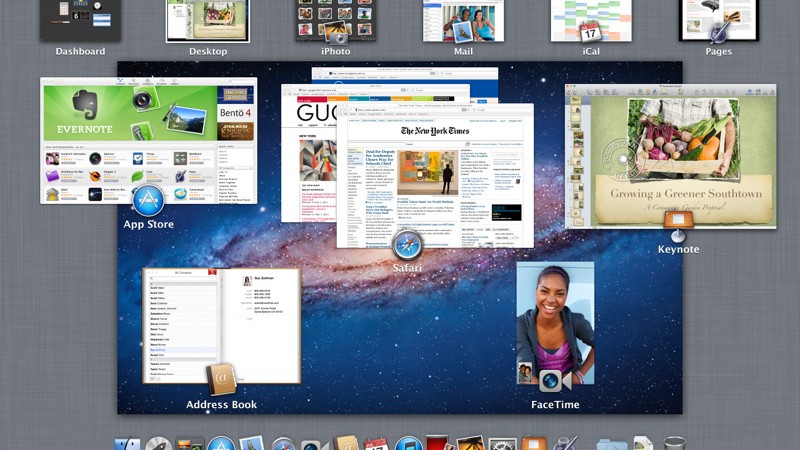Click the App Store icon badge
The image size is (800, 450).
point(148,200)
